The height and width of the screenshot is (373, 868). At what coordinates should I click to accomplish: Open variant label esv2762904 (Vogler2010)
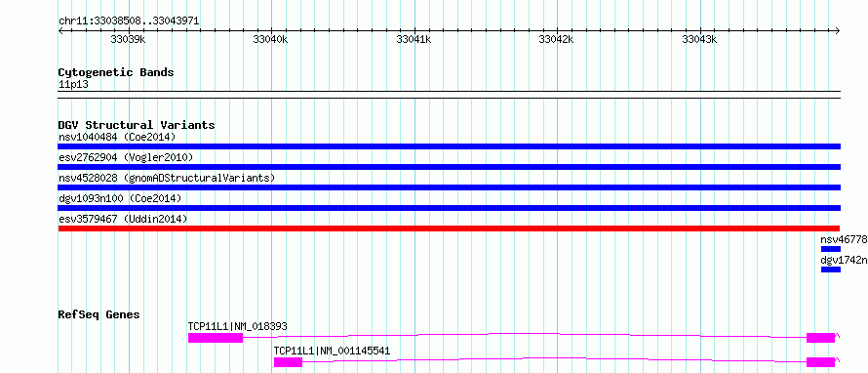126,157
